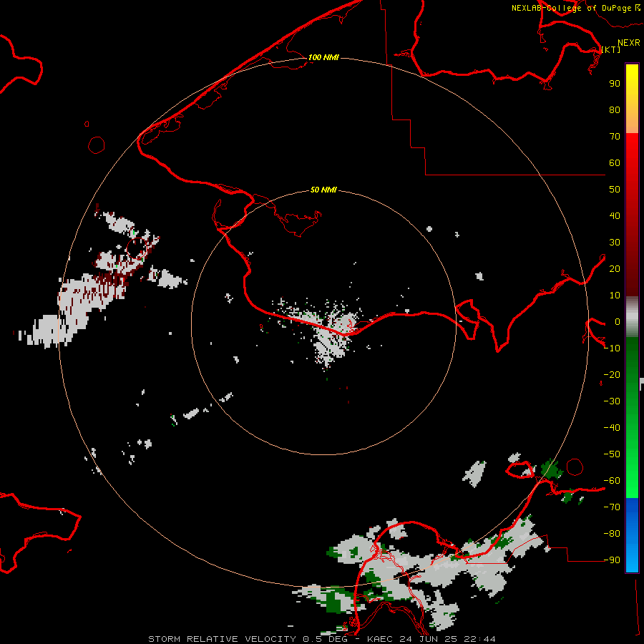Select the -40 value on velocity scale
This screenshot has width=644, height=644.
point(612,428)
